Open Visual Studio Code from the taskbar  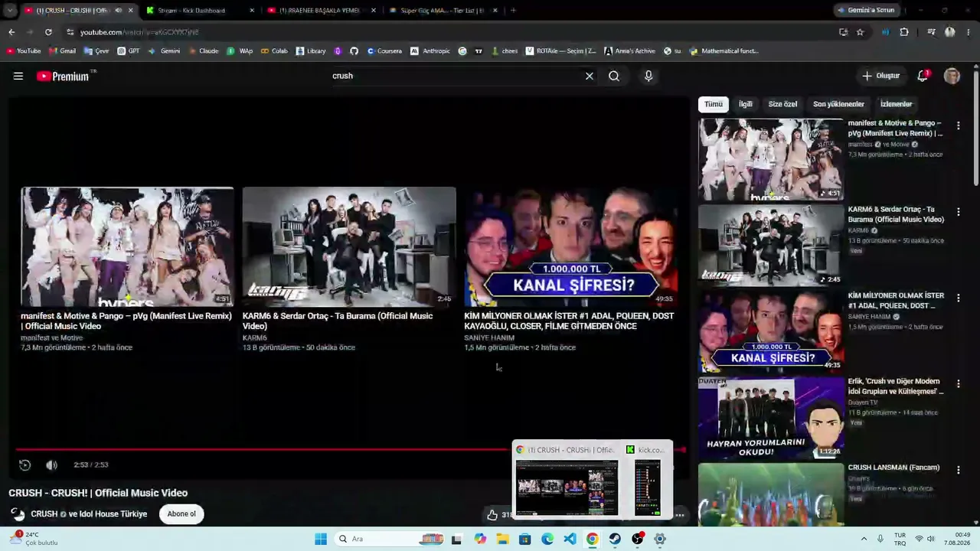[570, 539]
